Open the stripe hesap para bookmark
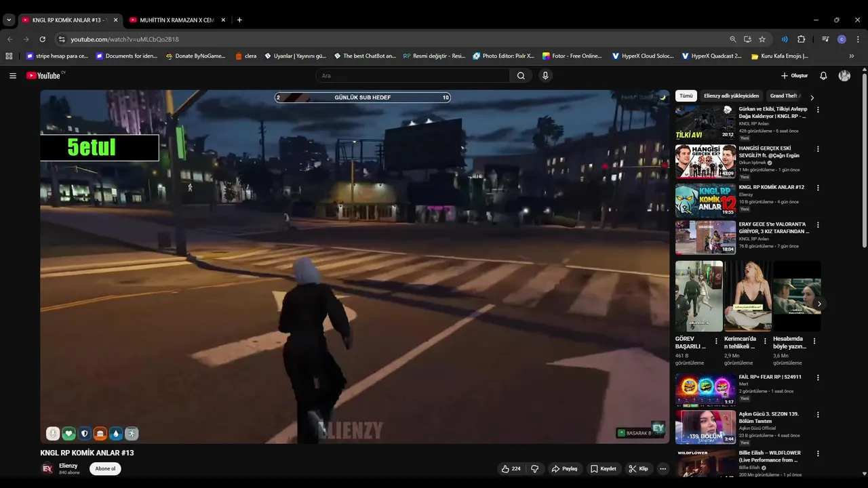 [57, 56]
